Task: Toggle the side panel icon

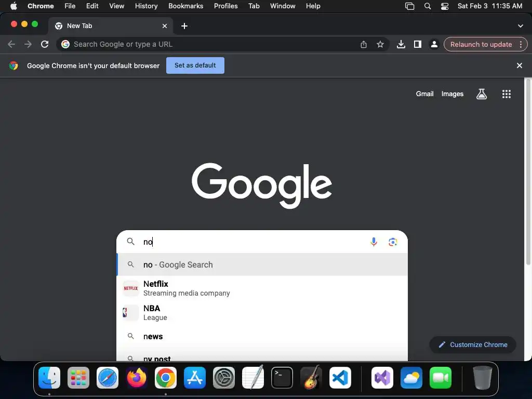Action: (417, 45)
